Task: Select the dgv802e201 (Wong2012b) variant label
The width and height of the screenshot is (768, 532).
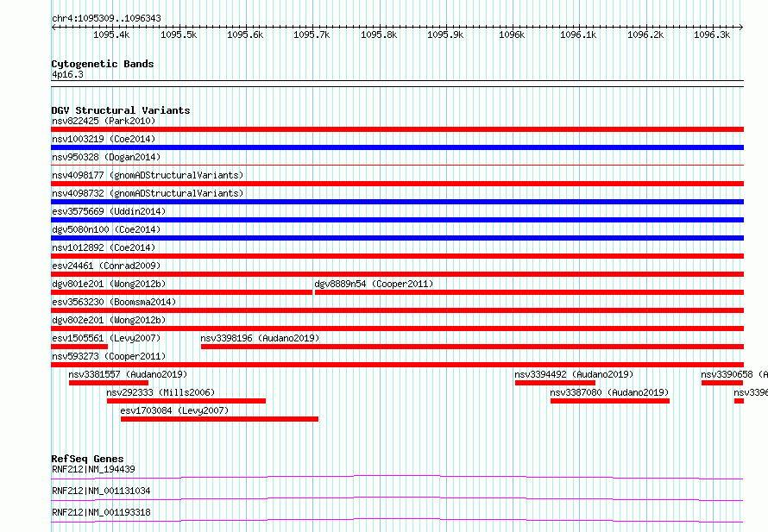Action: click(x=109, y=320)
